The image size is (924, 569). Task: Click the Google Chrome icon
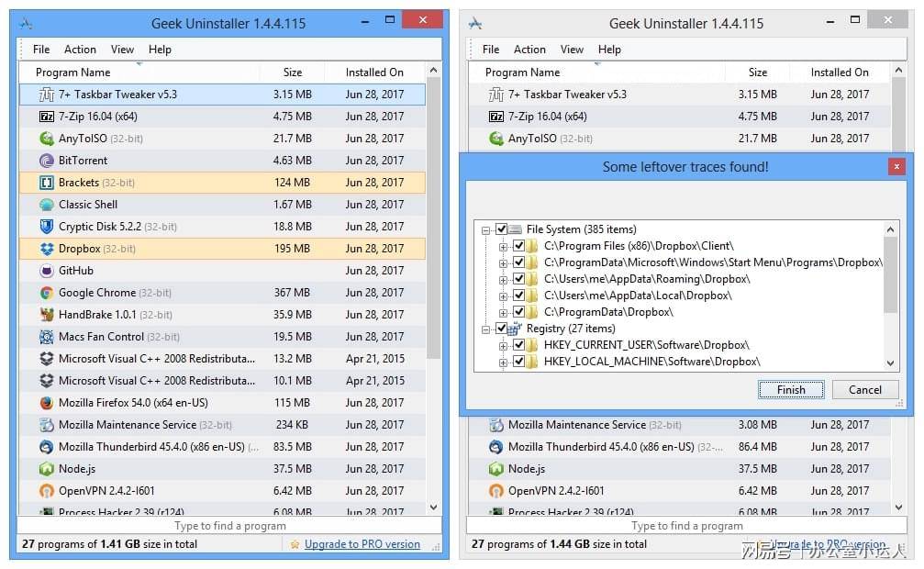click(47, 293)
